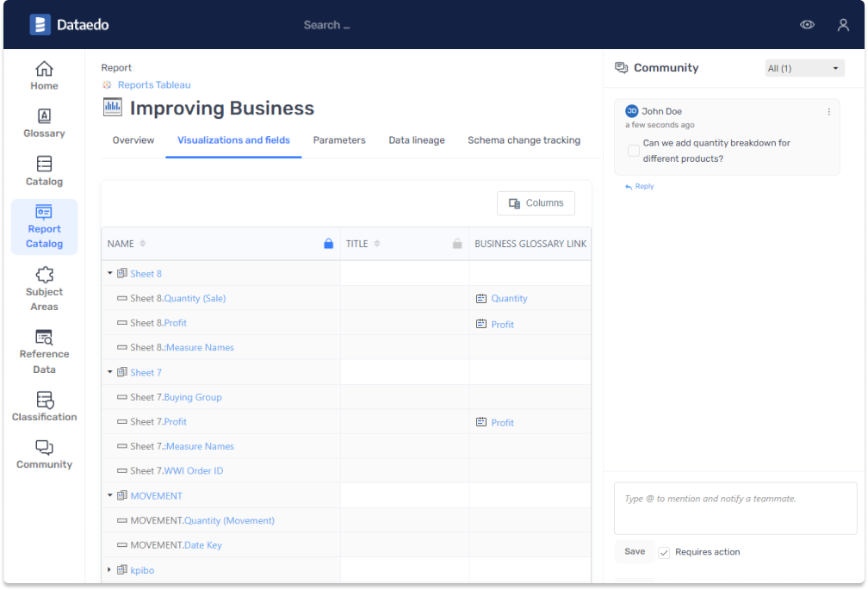Click the Columns button
868x590 pixels.
(536, 203)
